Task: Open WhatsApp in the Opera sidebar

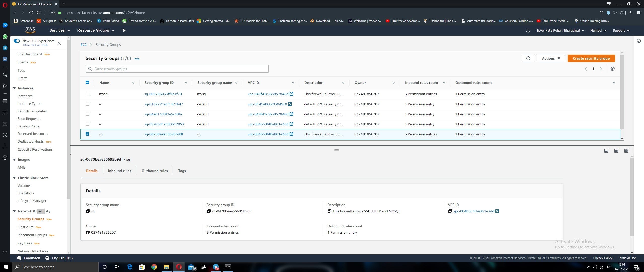Action: click(x=5, y=37)
